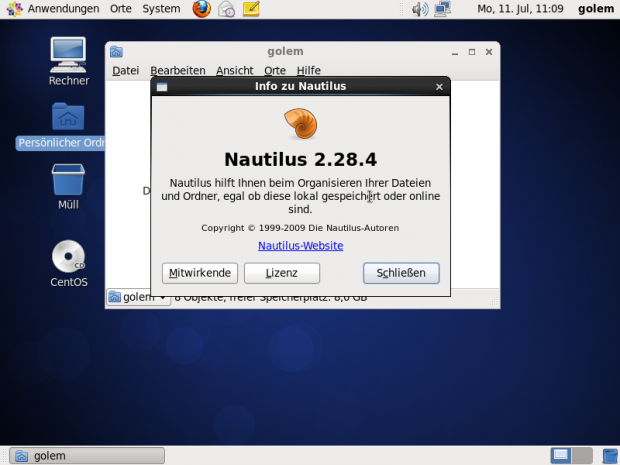Launch Firefox from the top panel
The image size is (620, 465).
[x=202, y=9]
